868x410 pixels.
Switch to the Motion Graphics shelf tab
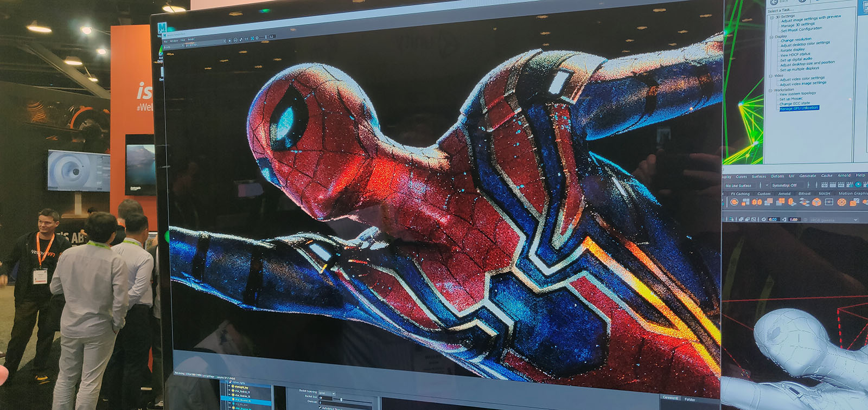pos(853,193)
